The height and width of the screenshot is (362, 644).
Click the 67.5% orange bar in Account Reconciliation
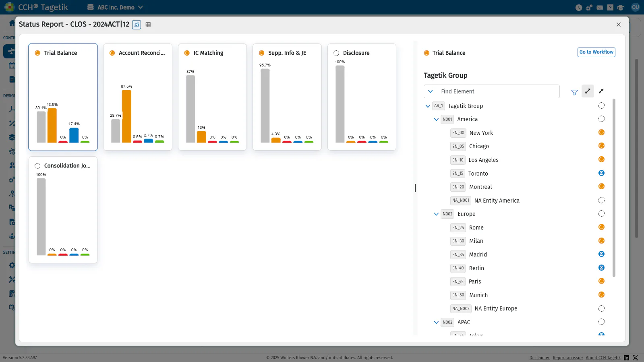(126, 116)
